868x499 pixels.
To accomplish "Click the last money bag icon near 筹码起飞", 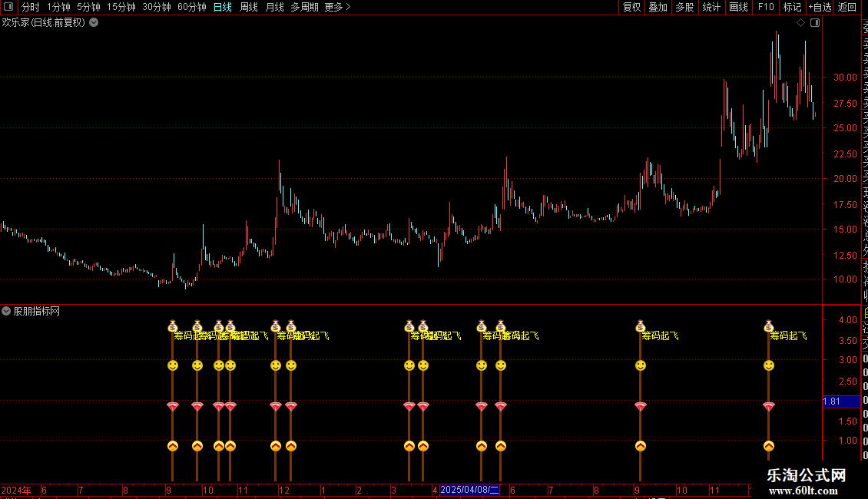I will (768, 326).
